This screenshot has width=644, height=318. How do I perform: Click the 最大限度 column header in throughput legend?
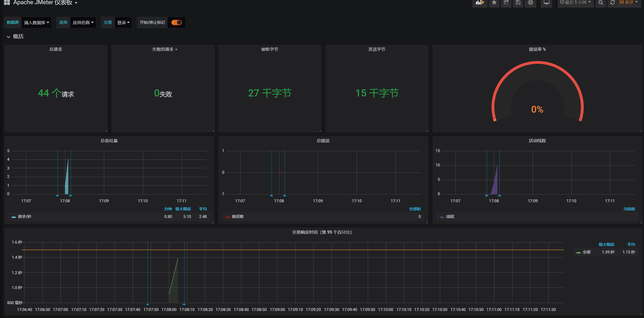click(183, 209)
